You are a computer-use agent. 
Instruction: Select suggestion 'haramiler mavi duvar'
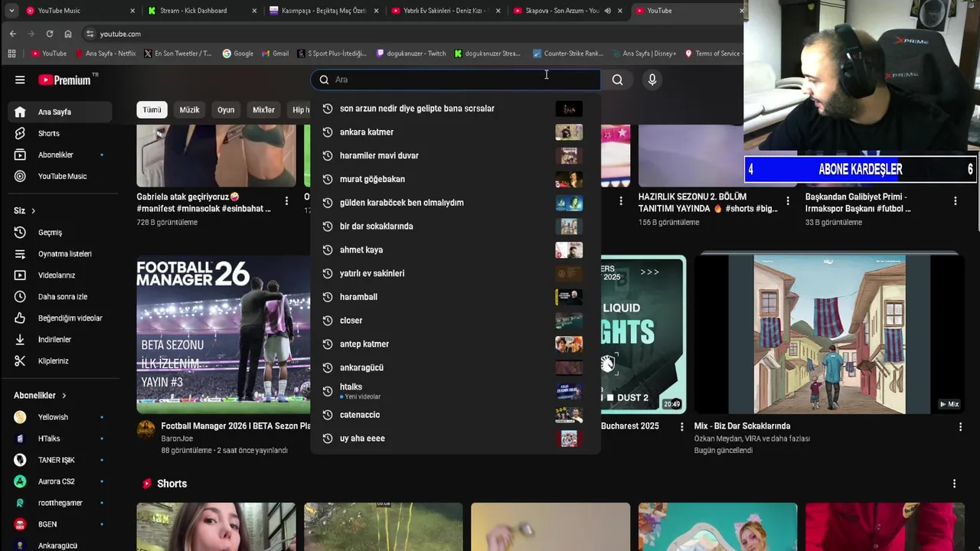click(456, 155)
